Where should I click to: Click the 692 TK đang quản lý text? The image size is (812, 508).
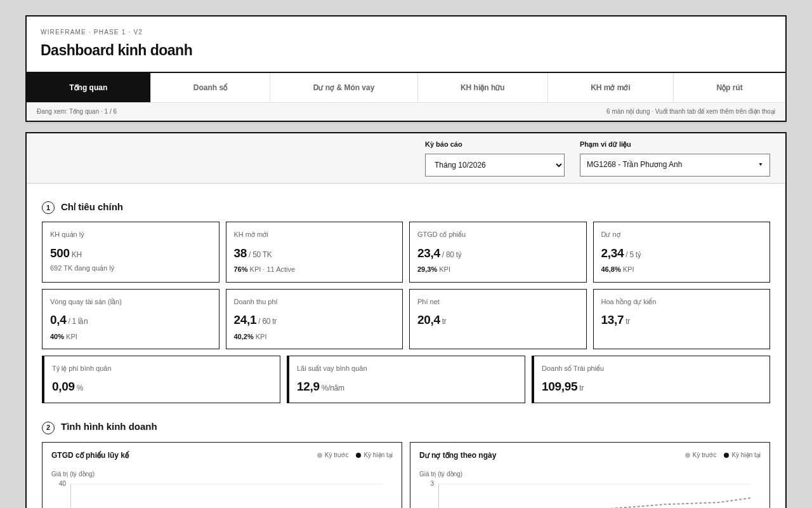tap(82, 268)
